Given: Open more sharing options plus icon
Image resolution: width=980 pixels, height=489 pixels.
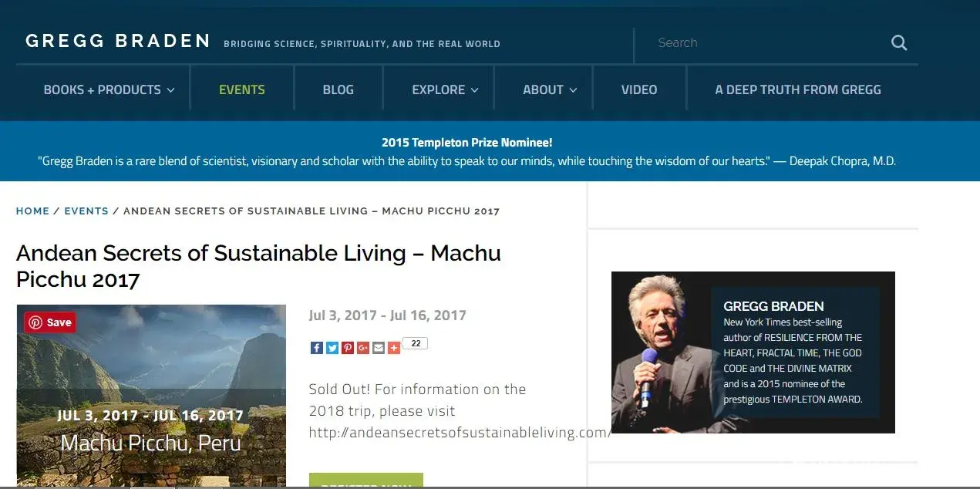Looking at the screenshot, I should 394,348.
